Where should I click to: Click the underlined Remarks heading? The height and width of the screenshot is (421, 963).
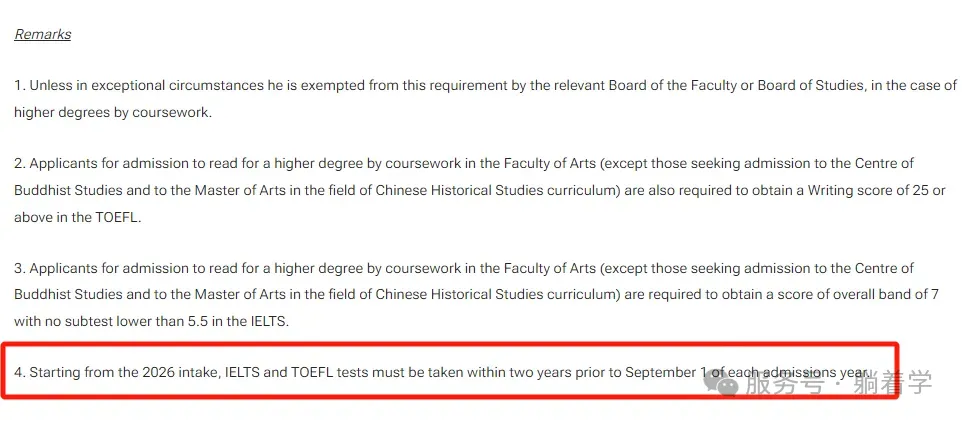[x=42, y=34]
